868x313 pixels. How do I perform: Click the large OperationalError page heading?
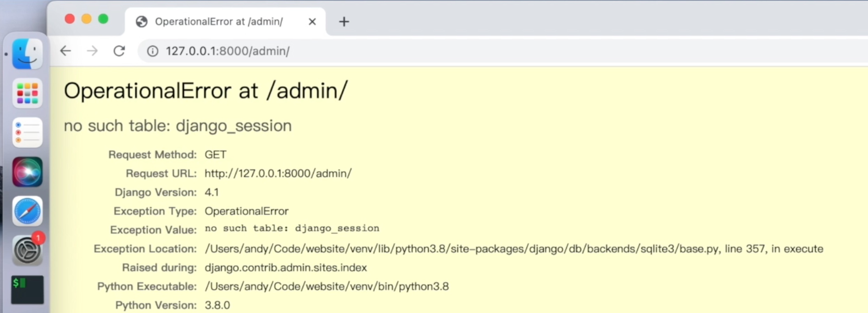(x=206, y=91)
